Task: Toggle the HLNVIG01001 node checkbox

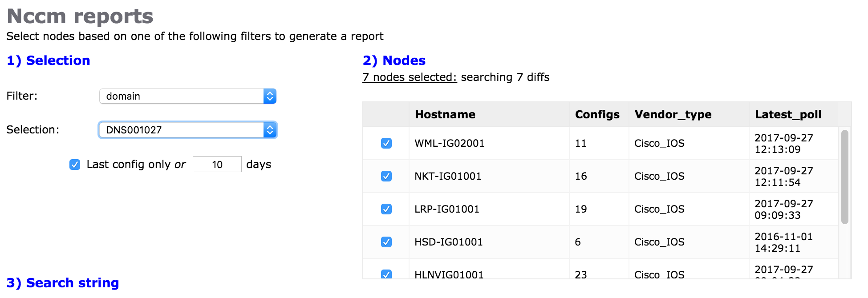Action: [x=386, y=274]
